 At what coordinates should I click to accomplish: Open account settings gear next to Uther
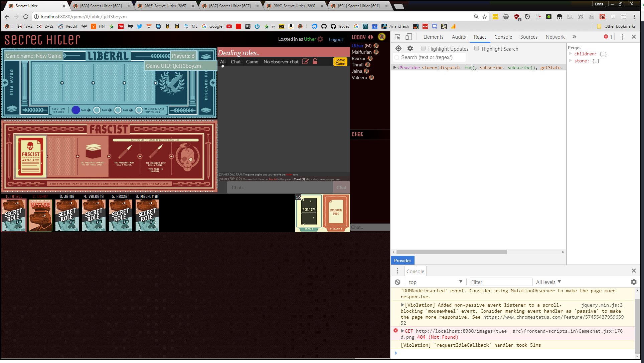tap(320, 39)
